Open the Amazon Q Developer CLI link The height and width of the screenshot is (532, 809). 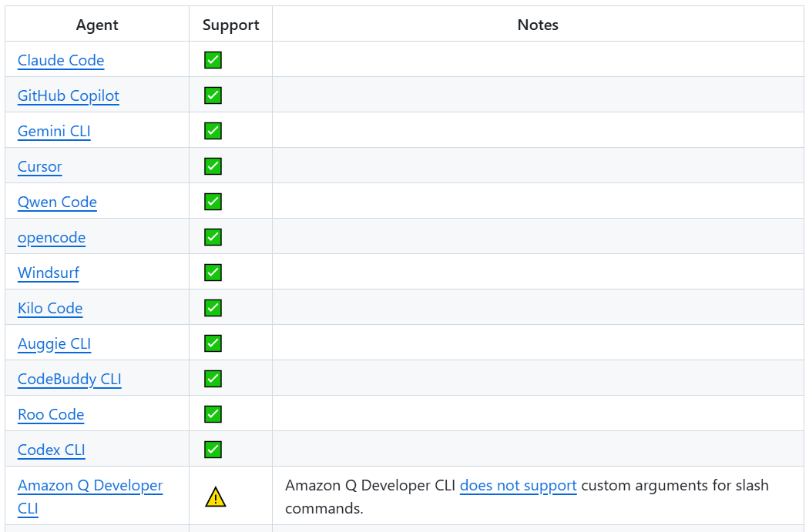click(89, 485)
